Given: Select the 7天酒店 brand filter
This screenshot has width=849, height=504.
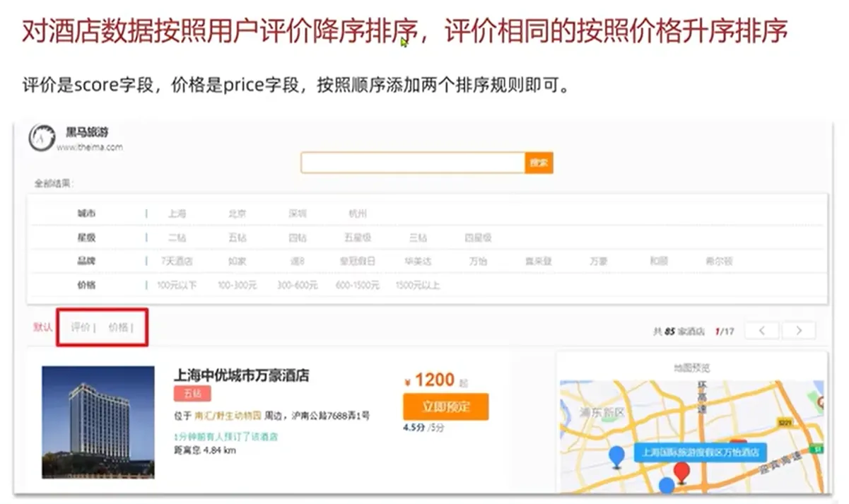Looking at the screenshot, I should pyautogui.click(x=177, y=262).
